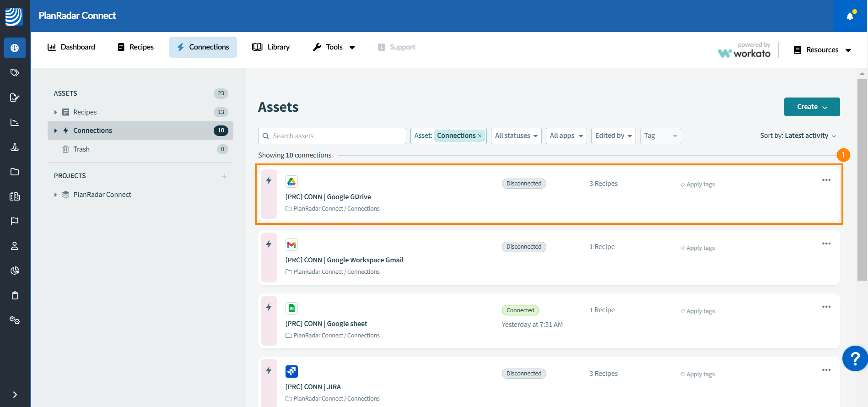Open the document edit icon in sidebar
The height and width of the screenshot is (407, 868).
click(15, 98)
